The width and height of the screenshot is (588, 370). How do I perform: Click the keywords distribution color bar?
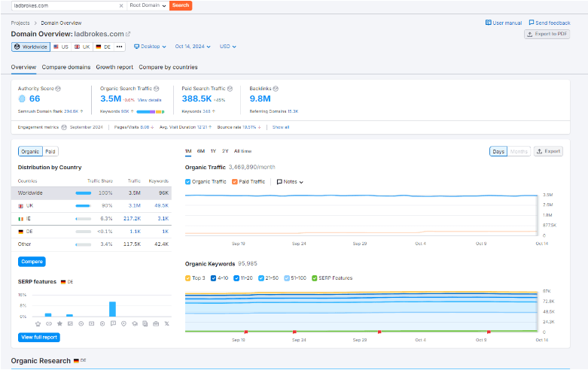coord(151,111)
